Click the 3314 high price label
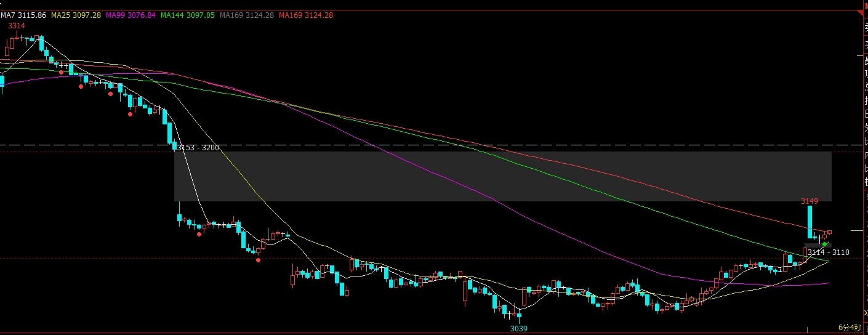 coord(17,26)
